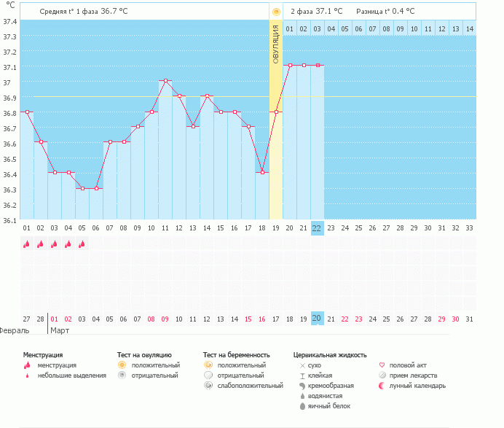Click the «слабоположительный» pregnancy test icon
The width and height of the screenshot is (504, 428).
click(x=208, y=386)
